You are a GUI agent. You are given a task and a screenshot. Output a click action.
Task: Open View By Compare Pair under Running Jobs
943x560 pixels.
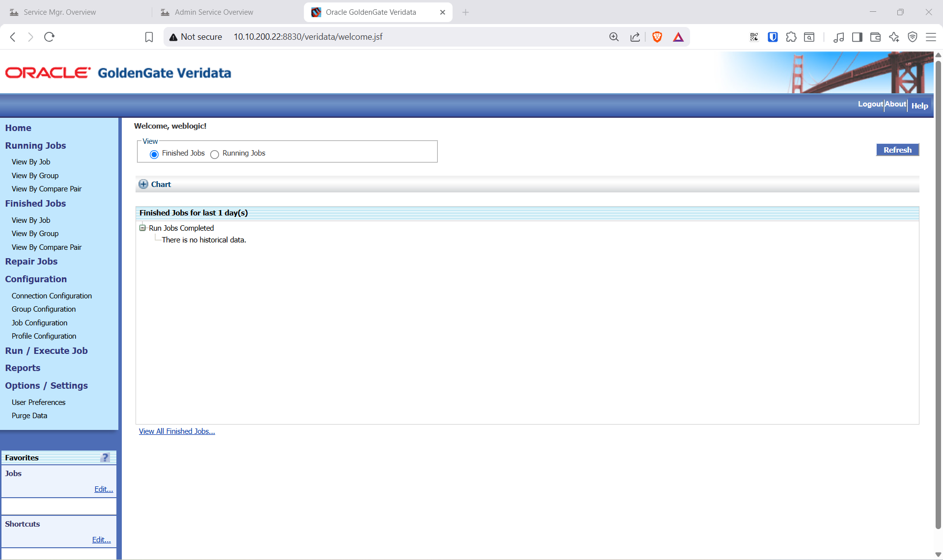[x=47, y=188]
